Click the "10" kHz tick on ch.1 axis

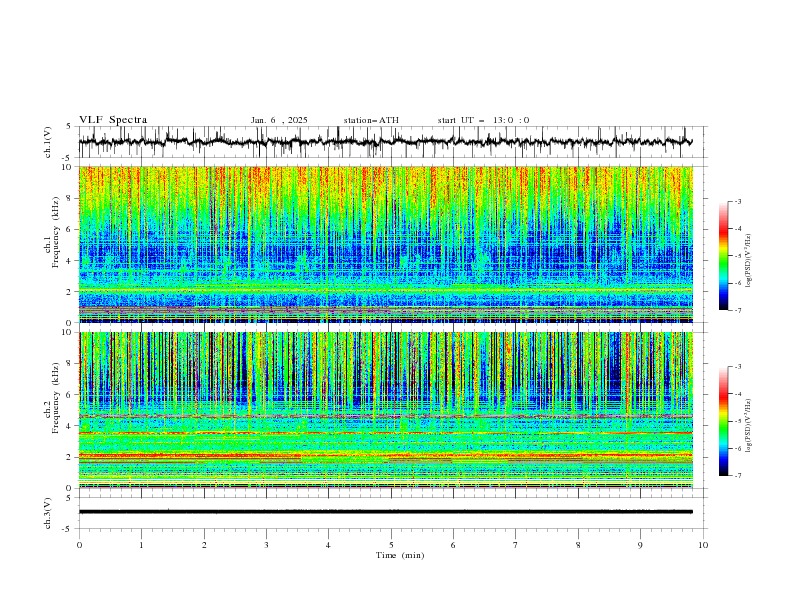(x=67, y=167)
